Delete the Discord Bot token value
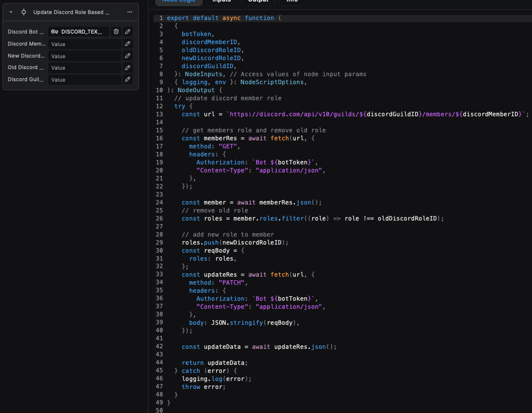This screenshot has width=532, height=413. 116,32
